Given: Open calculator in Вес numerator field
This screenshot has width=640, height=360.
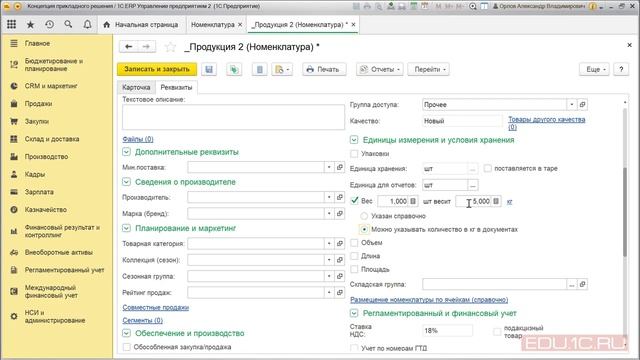Looking at the screenshot, I should pos(413,201).
